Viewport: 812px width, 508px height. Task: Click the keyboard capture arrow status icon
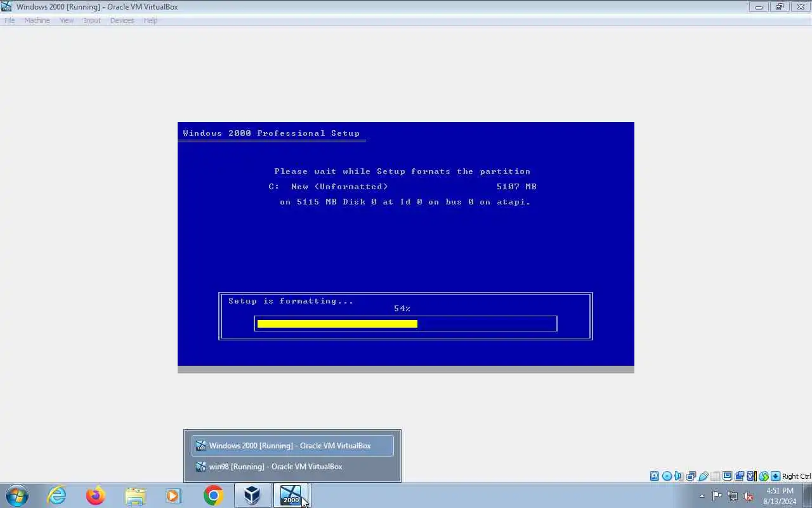(775, 476)
